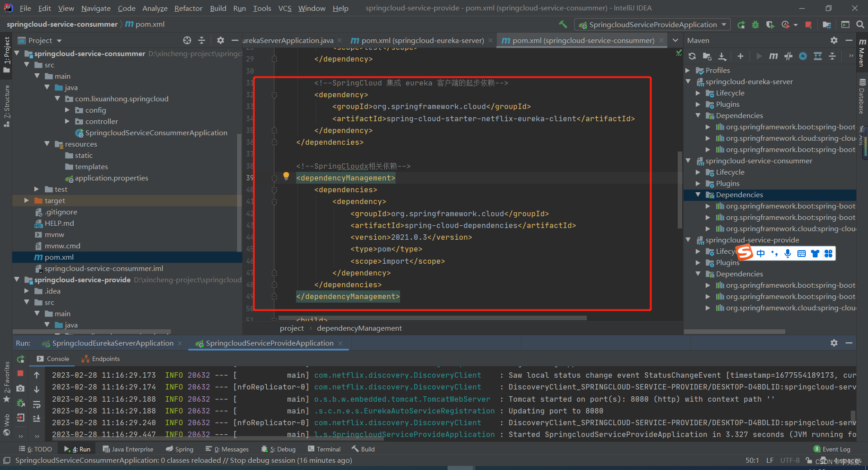Viewport: 868px width, 470px height.
Task: Expand the config folder in the Project tree
Action: coord(67,110)
